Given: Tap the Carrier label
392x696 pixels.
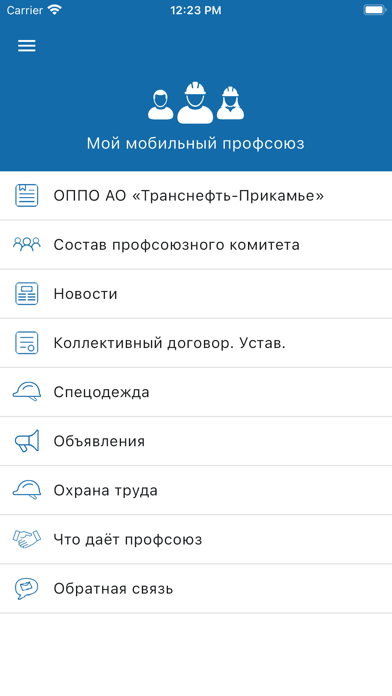Looking at the screenshot, I should pos(24,10).
